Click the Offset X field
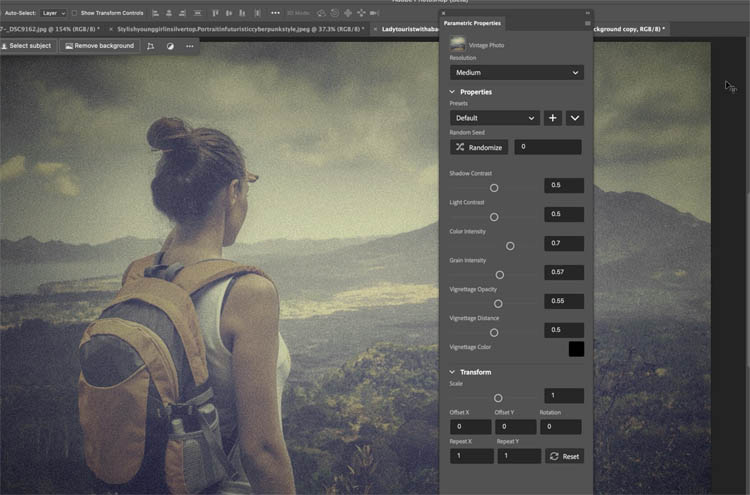Screen dimensions: 750x495 471,427
